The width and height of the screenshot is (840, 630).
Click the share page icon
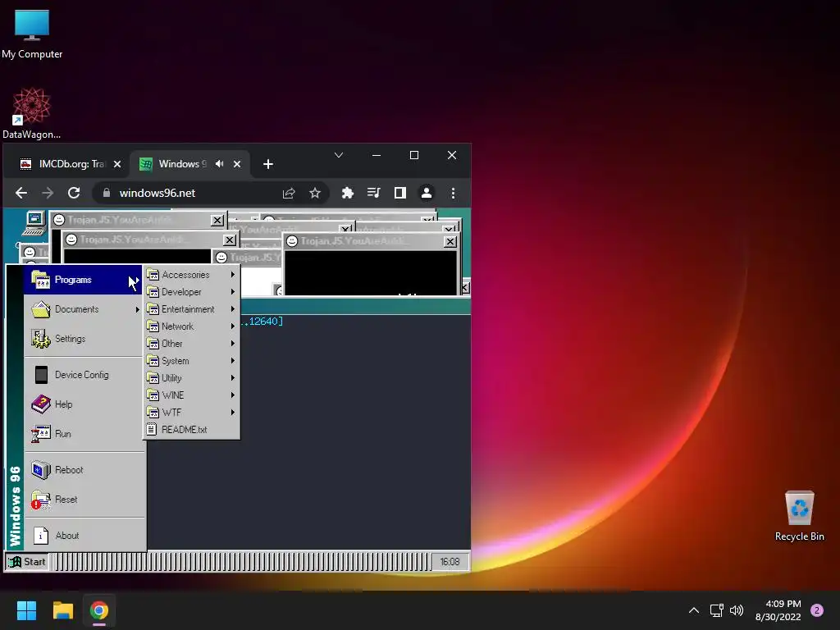(289, 193)
